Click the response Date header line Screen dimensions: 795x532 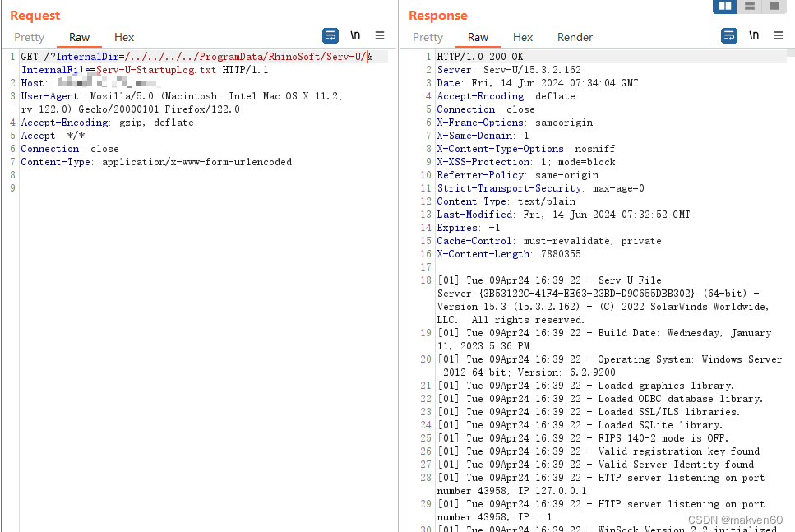[x=538, y=83]
